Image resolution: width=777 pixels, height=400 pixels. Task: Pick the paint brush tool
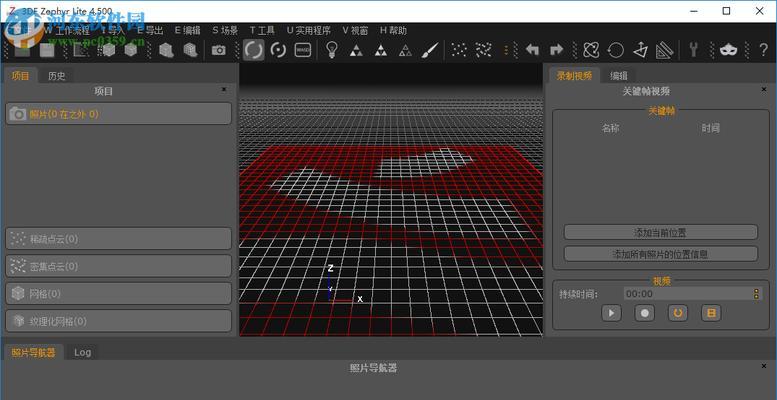430,50
